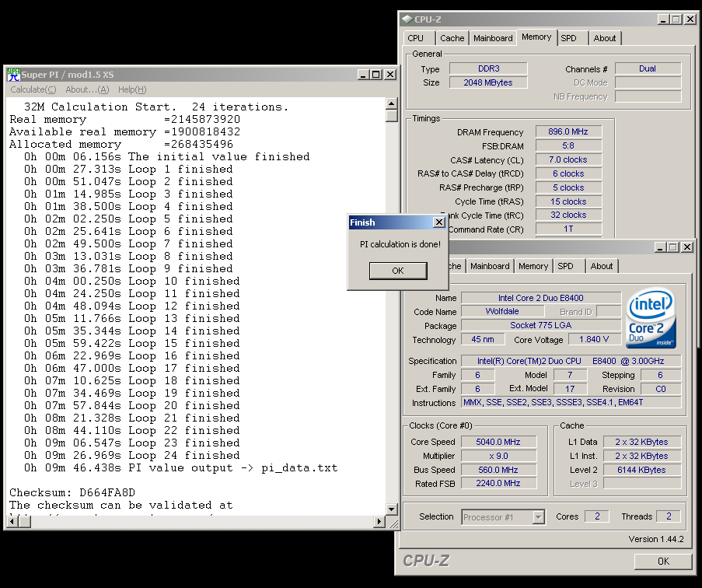Switch to Cache tab in CPU-Z Memory window
This screenshot has width=702, height=588.
click(452, 38)
